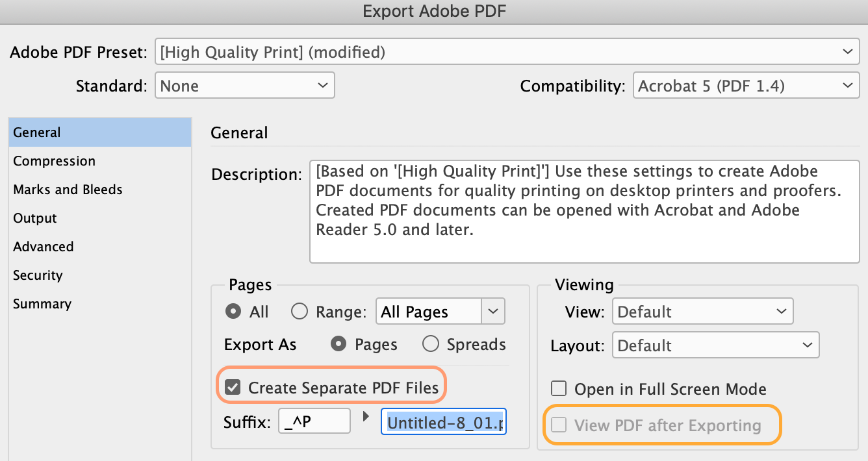Show the Security options
The height and width of the screenshot is (461, 868).
tap(38, 275)
